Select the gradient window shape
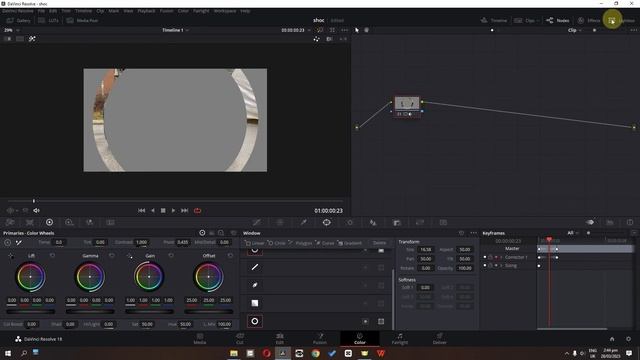Image resolution: width=640 pixels, height=360 pixels. pos(255,303)
